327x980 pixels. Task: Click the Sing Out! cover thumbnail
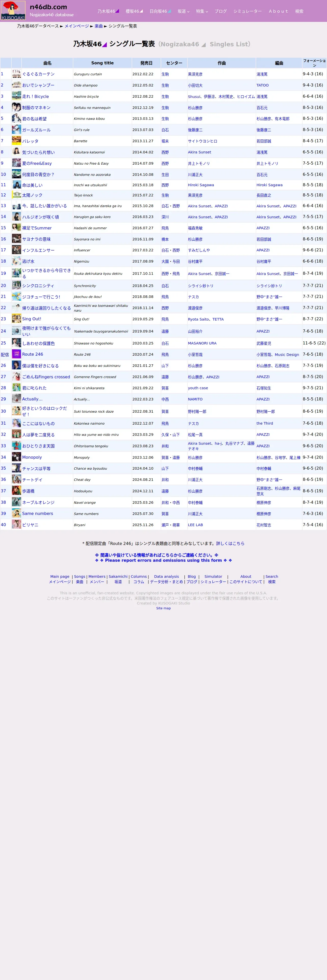click(16, 319)
